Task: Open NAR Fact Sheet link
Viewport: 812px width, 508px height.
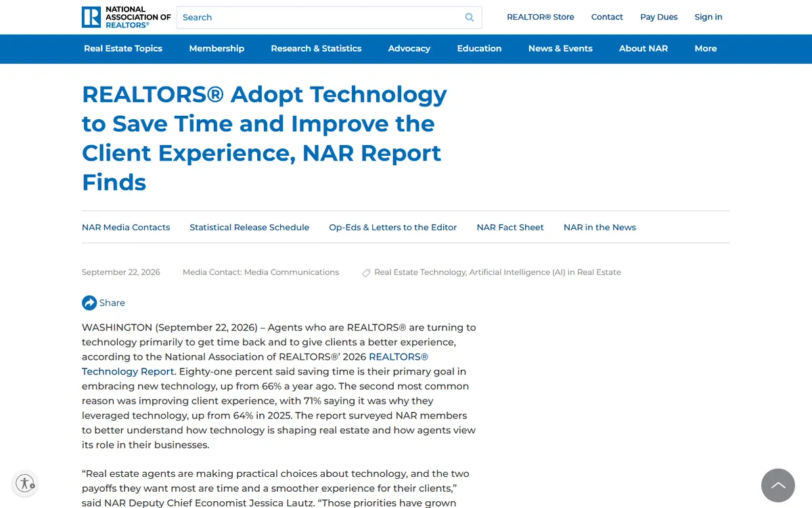Action: click(510, 228)
